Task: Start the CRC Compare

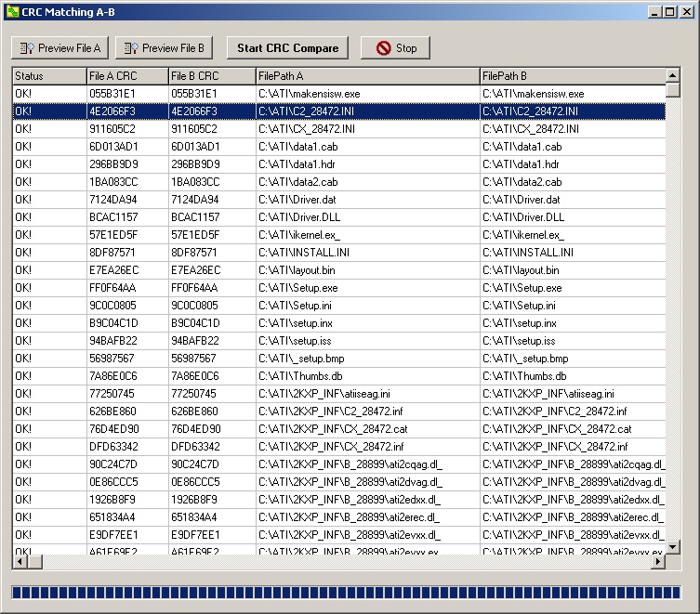Action: (287, 47)
